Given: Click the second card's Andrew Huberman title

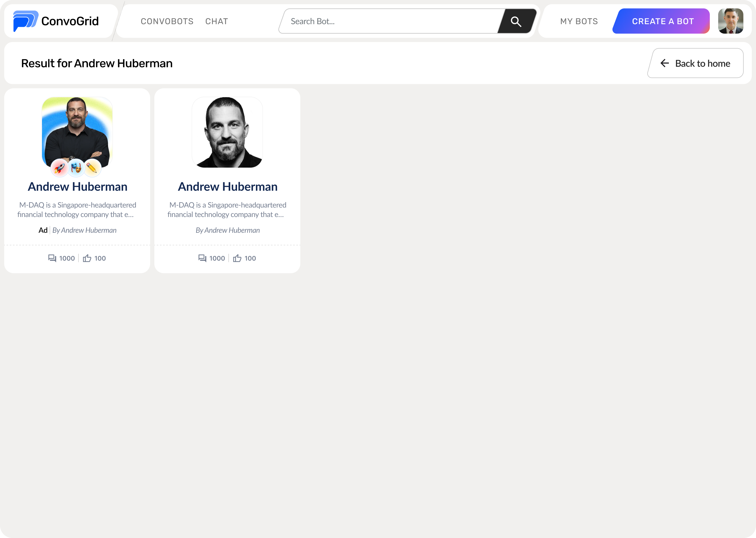Looking at the screenshot, I should pos(227,187).
